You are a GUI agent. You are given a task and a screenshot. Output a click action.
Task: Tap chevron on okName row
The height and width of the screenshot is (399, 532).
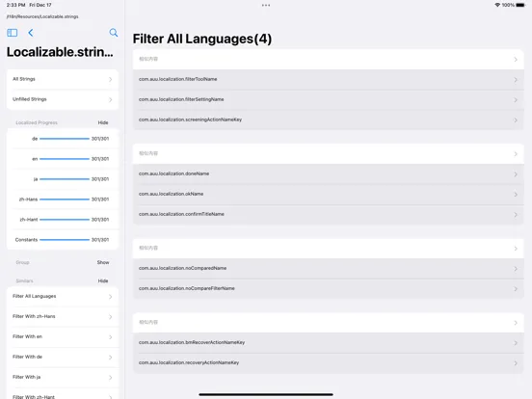coord(516,195)
